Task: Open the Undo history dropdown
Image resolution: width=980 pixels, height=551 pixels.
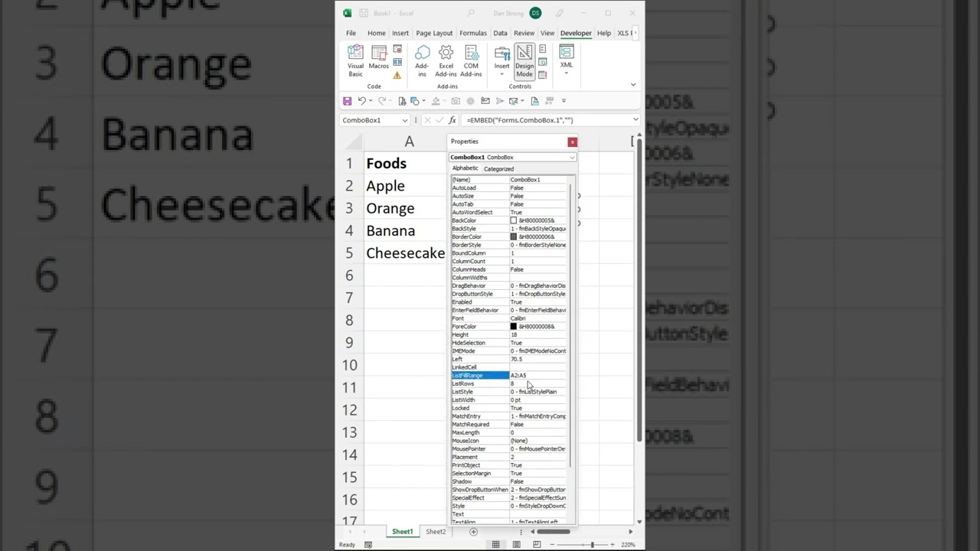Action: 371,101
